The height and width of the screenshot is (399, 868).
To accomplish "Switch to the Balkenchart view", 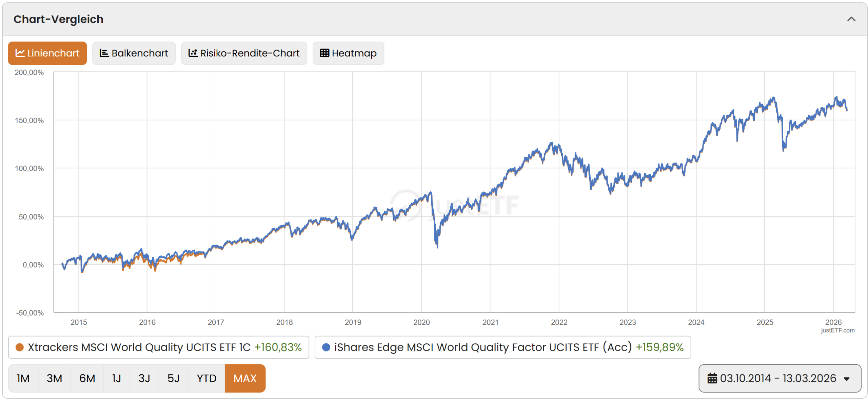I will pyautogui.click(x=134, y=53).
